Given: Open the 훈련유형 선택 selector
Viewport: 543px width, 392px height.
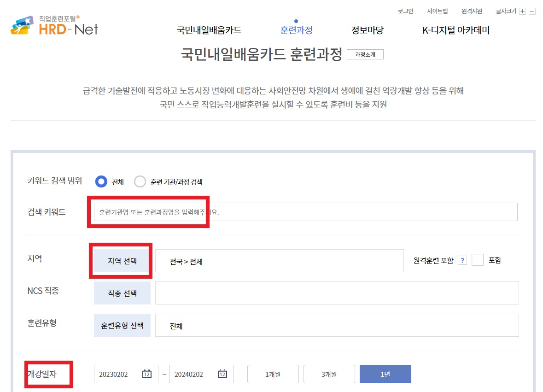Looking at the screenshot, I should click(x=122, y=325).
